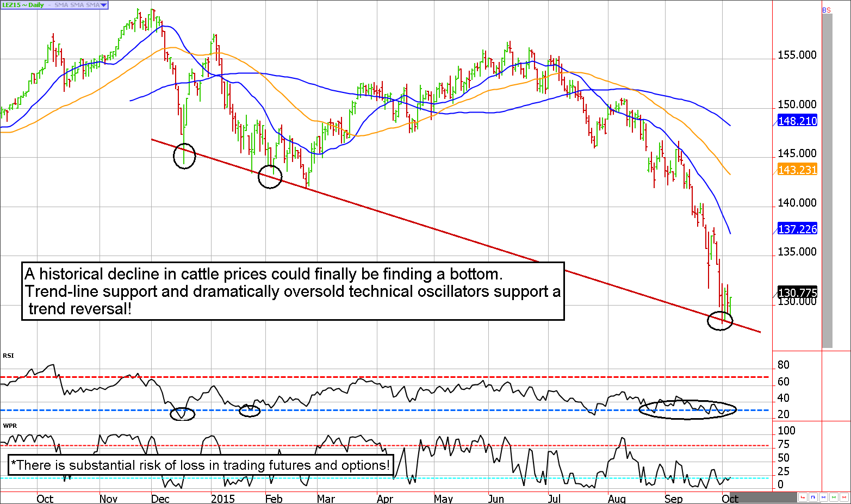Image resolution: width=851 pixels, height=504 pixels.
Task: Click the black 130.775 last price tag
Action: click(797, 293)
